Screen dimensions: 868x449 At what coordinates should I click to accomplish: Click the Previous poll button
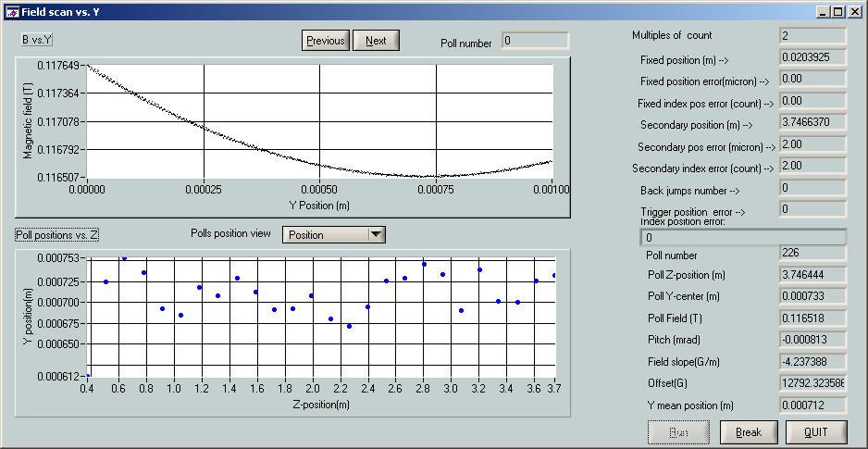[x=325, y=41]
